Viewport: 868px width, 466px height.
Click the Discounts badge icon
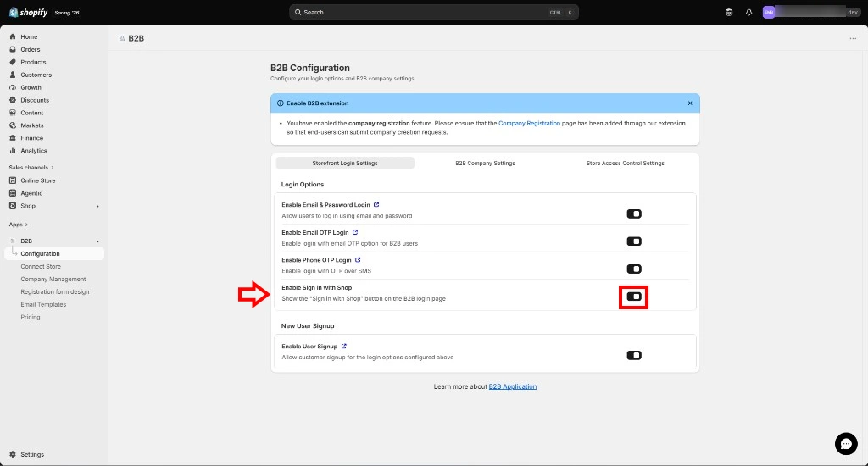(13, 100)
